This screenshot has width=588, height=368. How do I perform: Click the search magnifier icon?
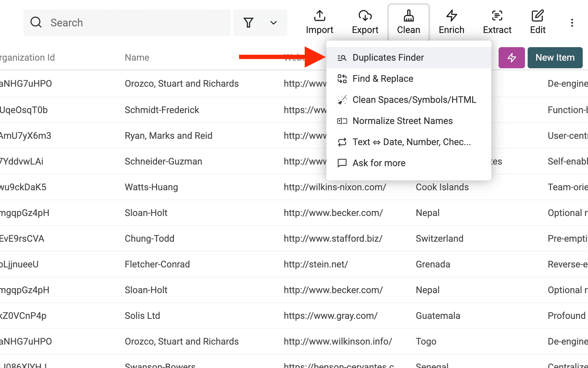tap(36, 22)
